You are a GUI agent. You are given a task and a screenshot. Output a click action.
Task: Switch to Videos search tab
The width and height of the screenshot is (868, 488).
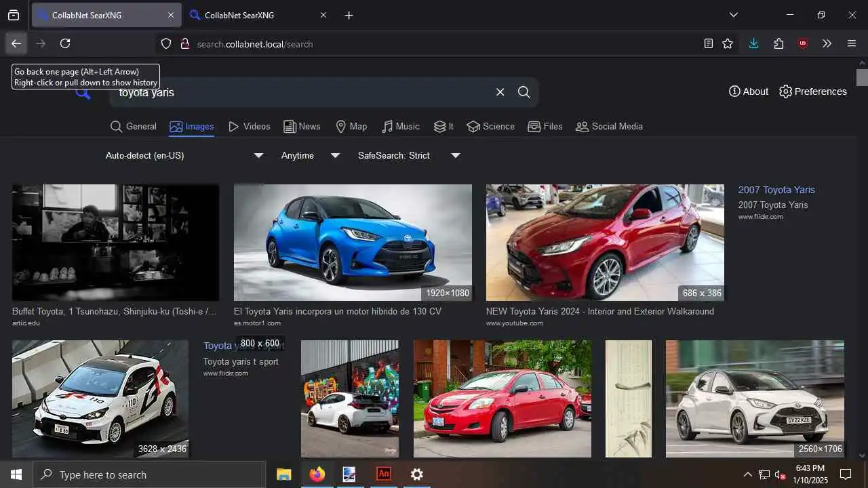tap(249, 126)
